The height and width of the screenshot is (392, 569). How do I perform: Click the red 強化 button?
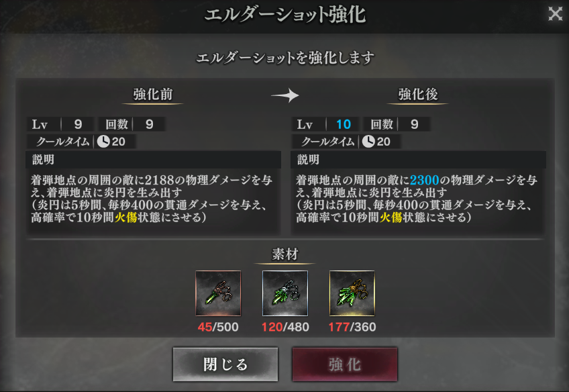point(345,364)
